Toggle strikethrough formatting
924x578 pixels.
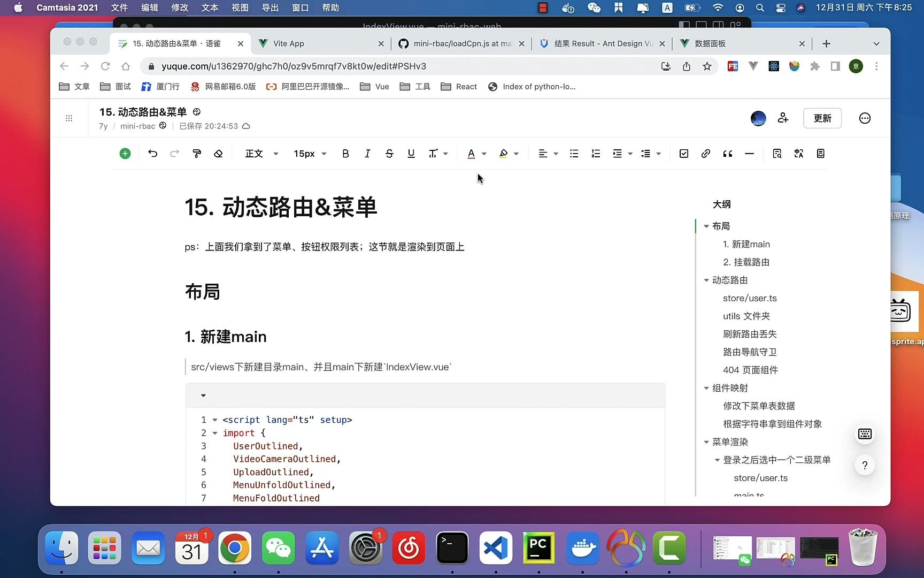pyautogui.click(x=389, y=154)
